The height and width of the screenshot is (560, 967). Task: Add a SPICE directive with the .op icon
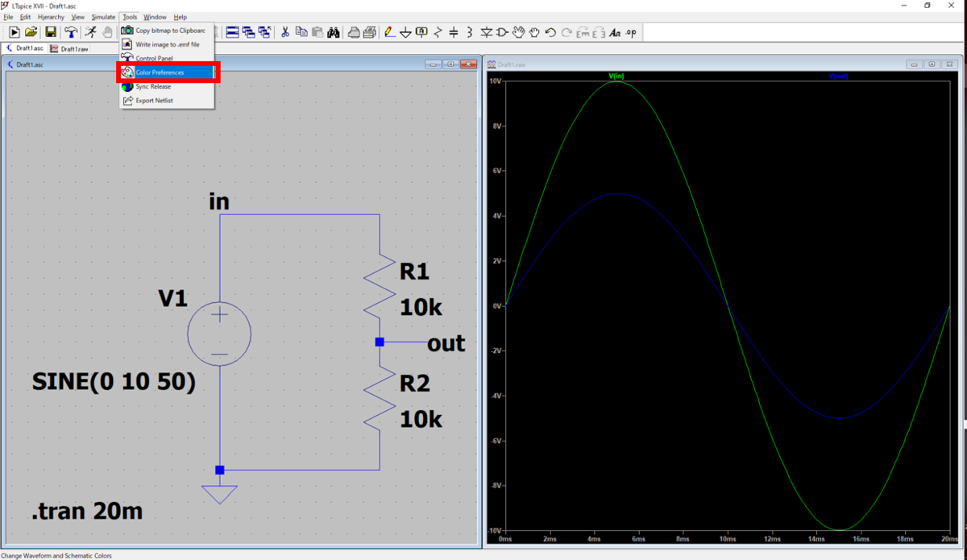pyautogui.click(x=631, y=32)
